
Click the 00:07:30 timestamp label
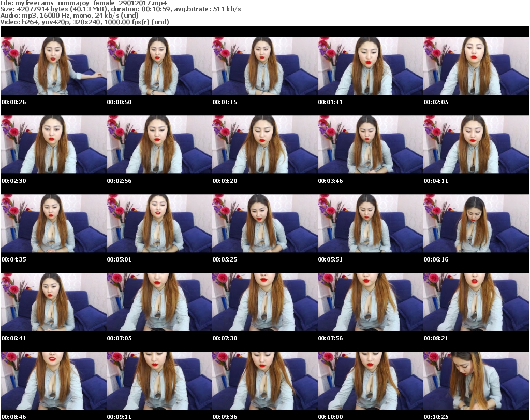click(x=225, y=338)
